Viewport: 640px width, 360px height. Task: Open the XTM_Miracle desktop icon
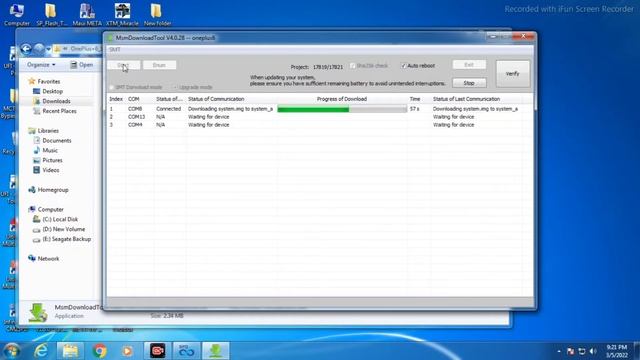click(122, 15)
